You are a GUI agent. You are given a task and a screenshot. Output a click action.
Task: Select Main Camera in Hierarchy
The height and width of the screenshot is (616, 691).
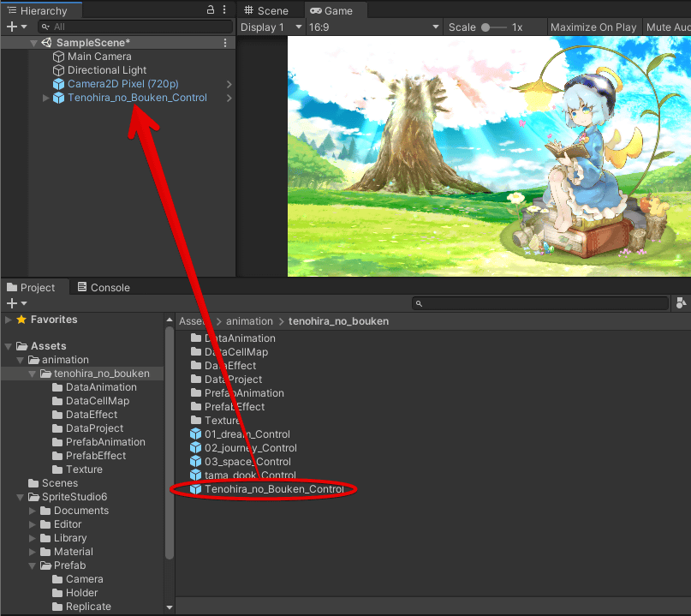point(99,57)
